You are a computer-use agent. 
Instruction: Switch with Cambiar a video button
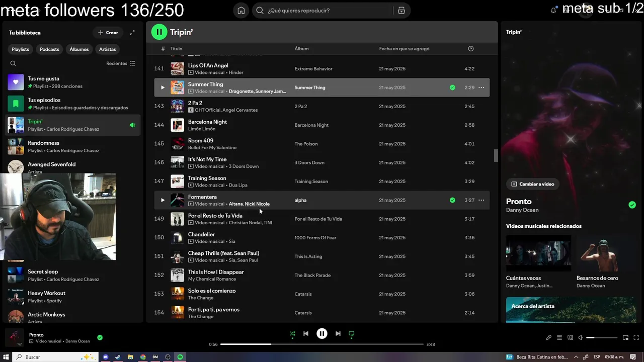[532, 184]
